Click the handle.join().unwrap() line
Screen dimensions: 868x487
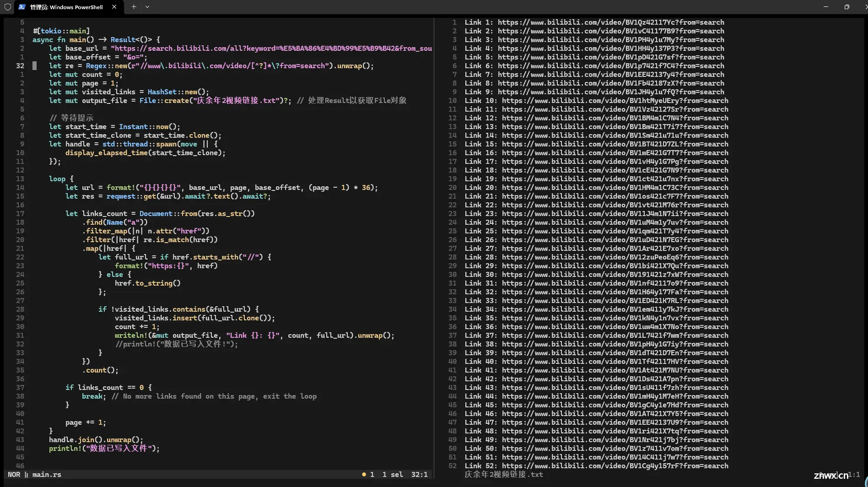point(96,439)
